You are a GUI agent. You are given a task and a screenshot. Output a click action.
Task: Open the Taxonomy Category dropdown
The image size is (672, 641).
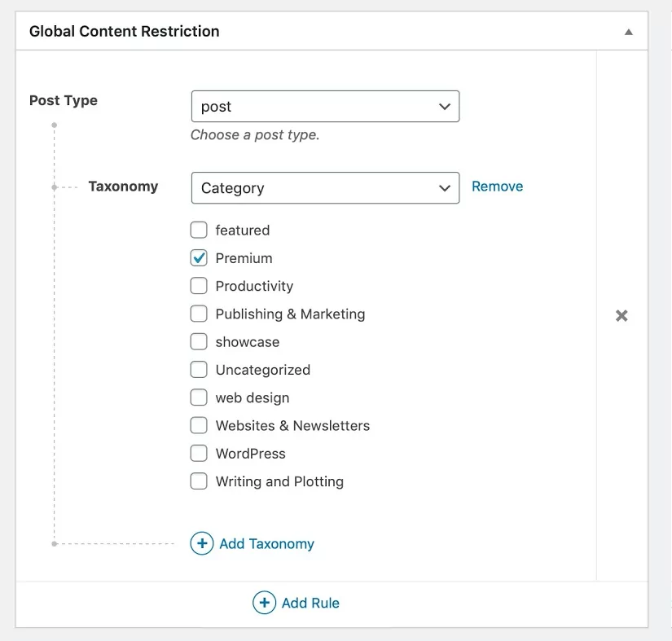click(325, 188)
